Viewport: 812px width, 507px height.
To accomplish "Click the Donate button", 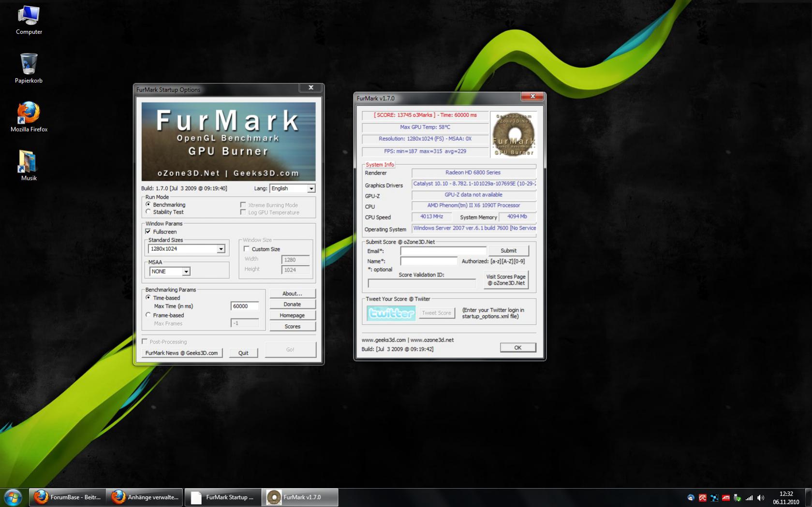I will click(x=292, y=304).
